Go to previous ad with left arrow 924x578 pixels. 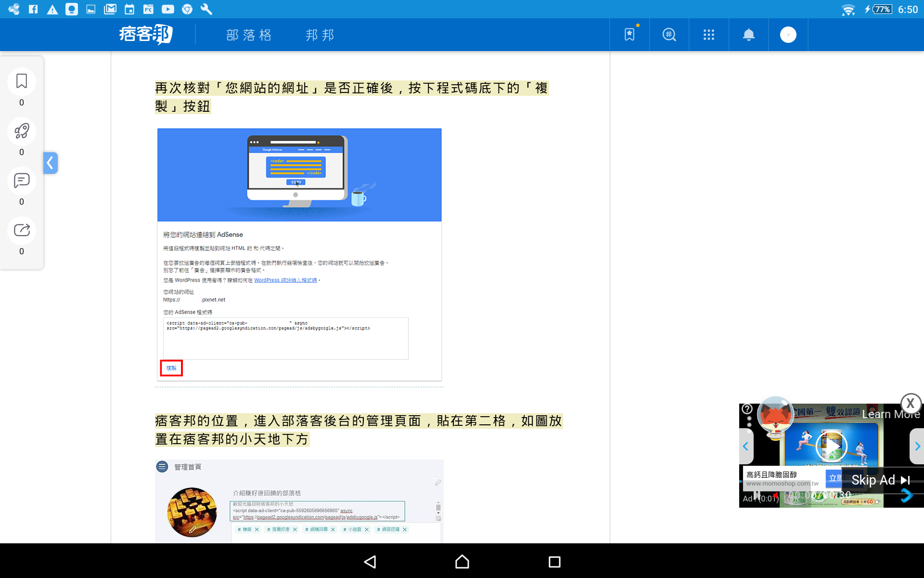click(745, 446)
